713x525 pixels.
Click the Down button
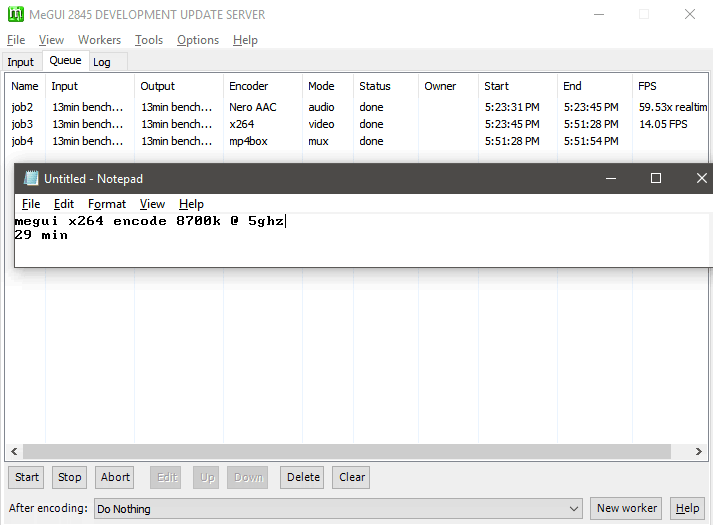(248, 477)
